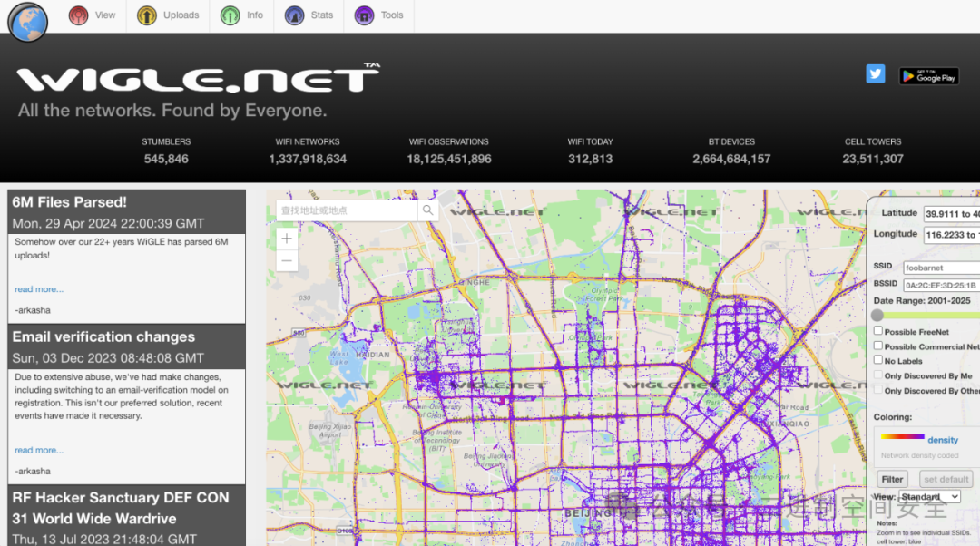Viewport: 980px width, 546px height.
Task: Zoom in with the map plus button
Action: [x=287, y=239]
